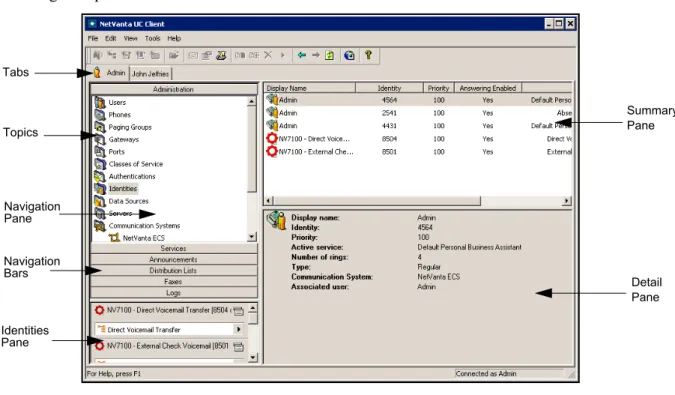Click the small play triangle toolbar icon

(x=282, y=55)
